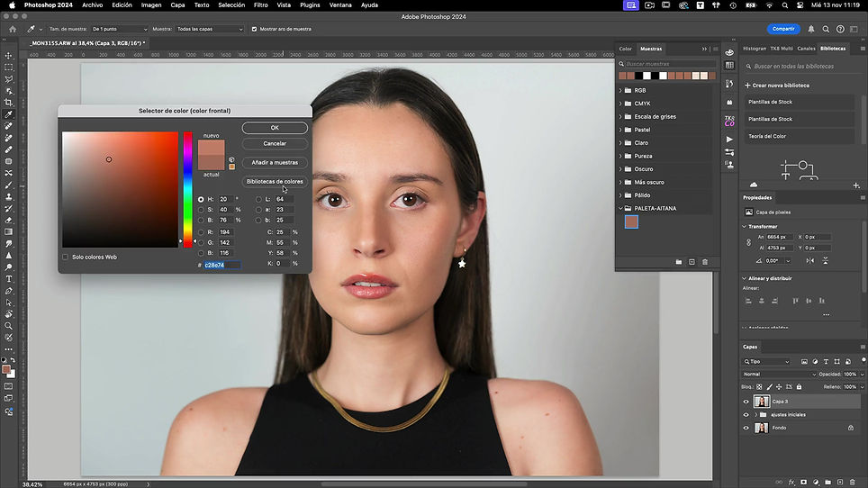Select the Move tool

tap(9, 55)
